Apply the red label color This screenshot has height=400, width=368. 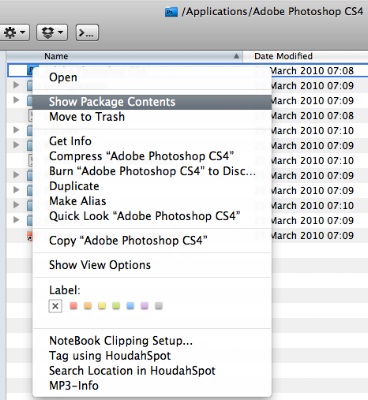(74, 305)
